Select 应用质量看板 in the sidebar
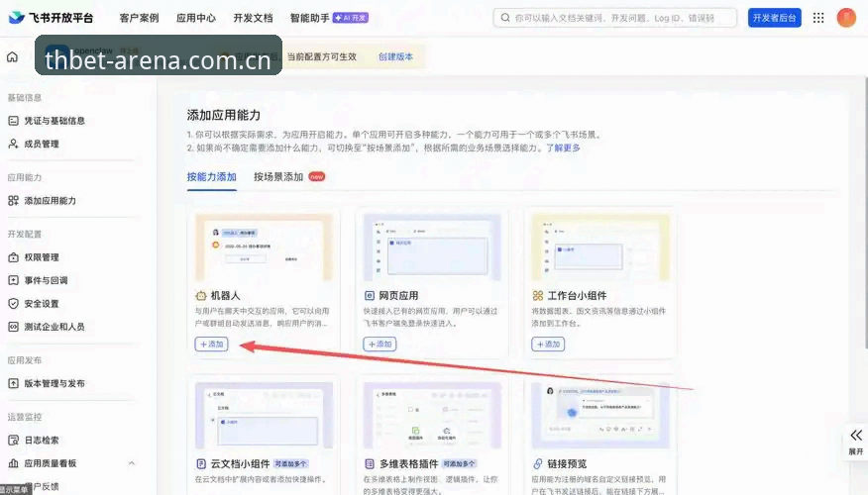868x495 pixels. point(50,463)
